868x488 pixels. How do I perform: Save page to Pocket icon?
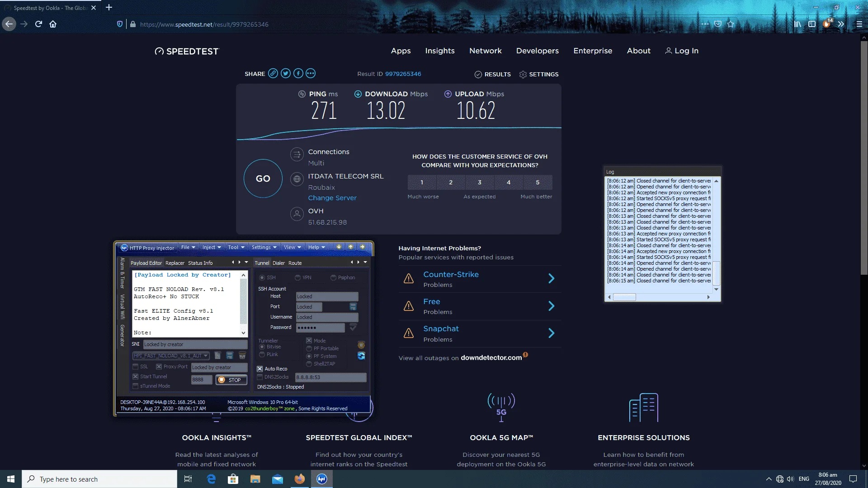click(718, 24)
